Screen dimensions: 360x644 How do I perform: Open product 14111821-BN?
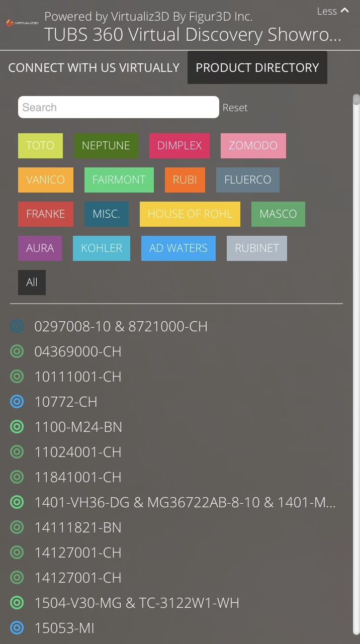[x=78, y=527]
